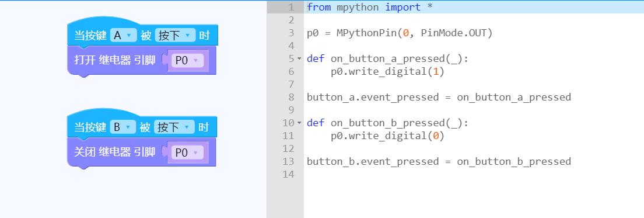Open 按下 dropdown in button A block

pyautogui.click(x=175, y=36)
